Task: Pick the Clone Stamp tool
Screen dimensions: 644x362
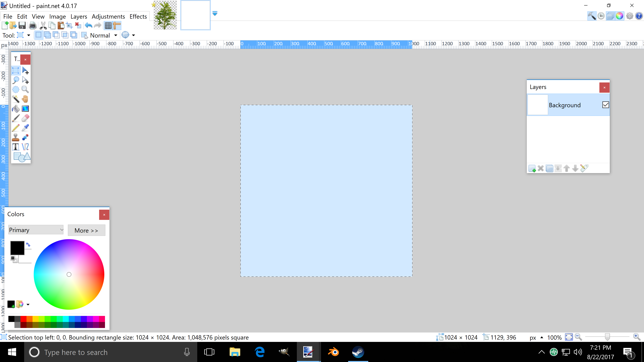Action: 15,137
